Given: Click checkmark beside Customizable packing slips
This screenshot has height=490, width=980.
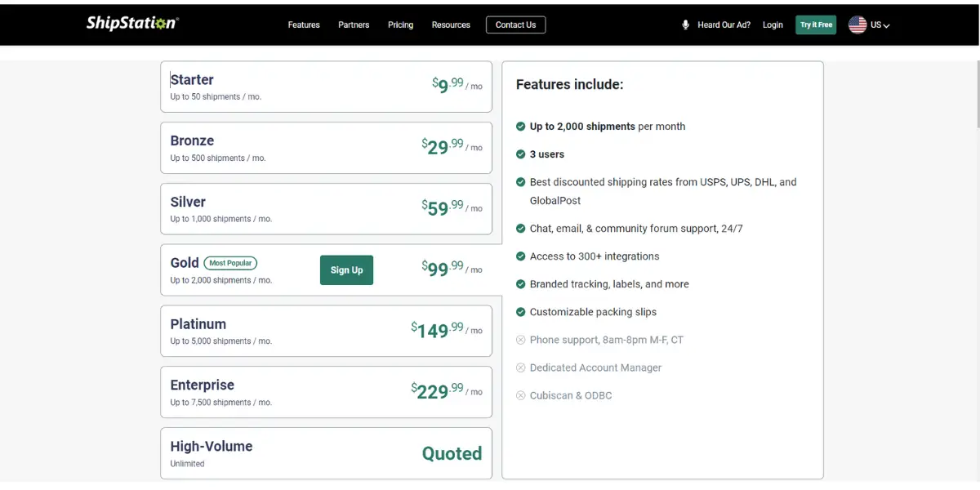Looking at the screenshot, I should 521,312.
